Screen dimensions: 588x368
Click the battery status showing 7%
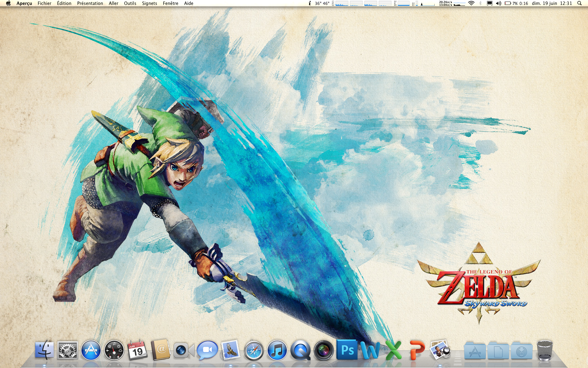coord(516,3)
